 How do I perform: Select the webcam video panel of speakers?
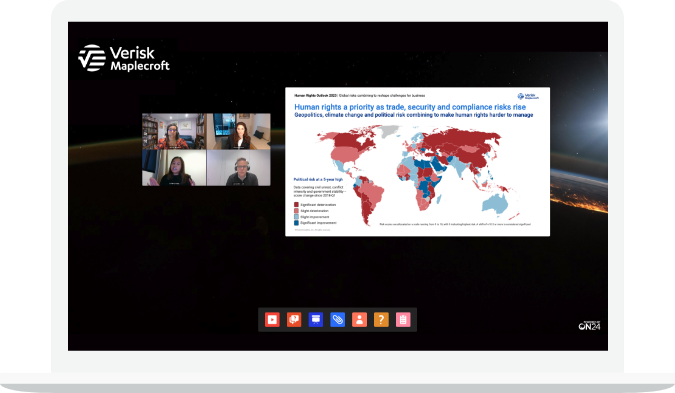[206, 149]
